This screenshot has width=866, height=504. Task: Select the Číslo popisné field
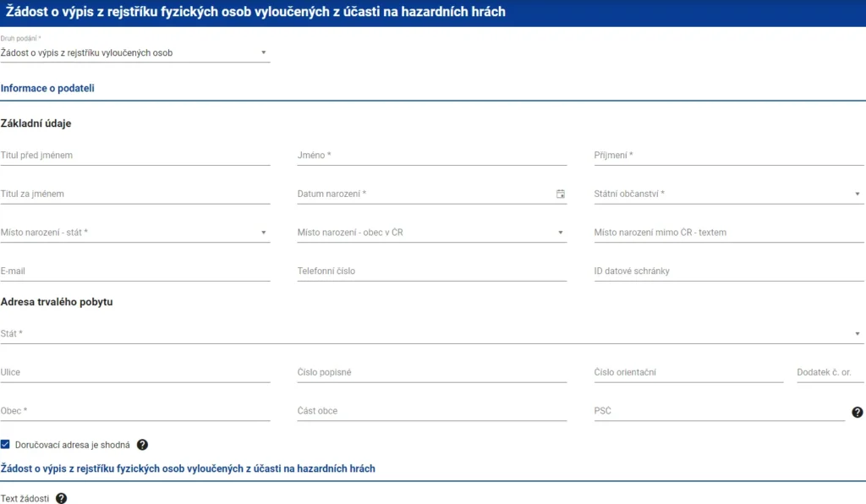click(431, 373)
